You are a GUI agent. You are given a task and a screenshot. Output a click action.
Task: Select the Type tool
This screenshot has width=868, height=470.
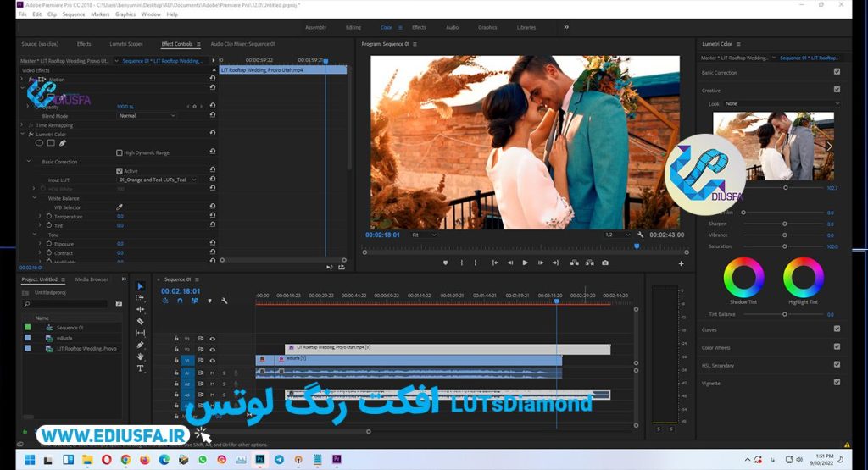coord(140,368)
